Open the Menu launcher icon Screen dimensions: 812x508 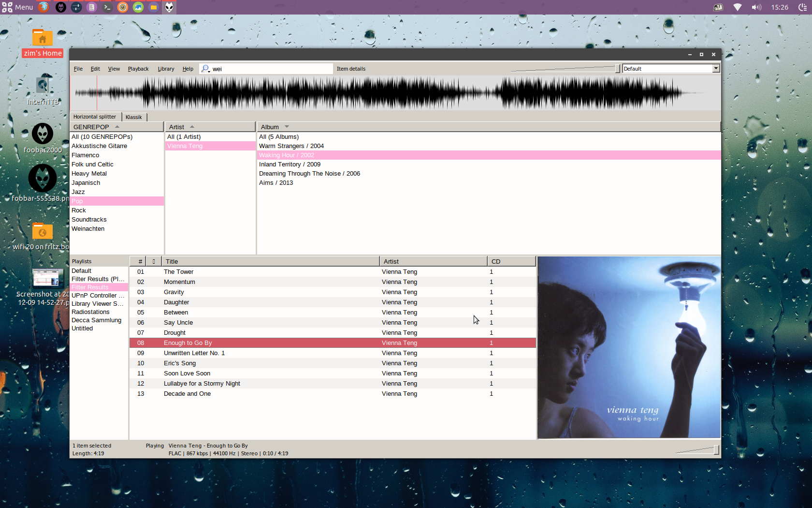point(17,7)
